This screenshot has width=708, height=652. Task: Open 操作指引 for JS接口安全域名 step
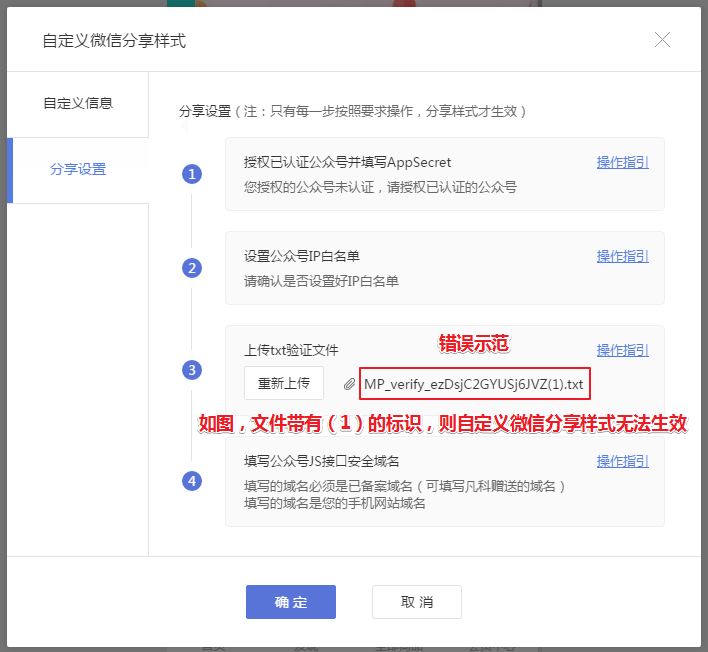622,461
